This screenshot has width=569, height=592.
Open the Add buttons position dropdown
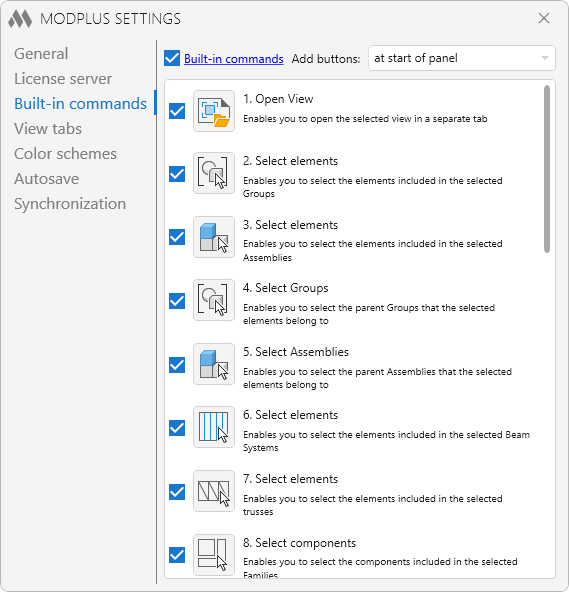click(461, 58)
